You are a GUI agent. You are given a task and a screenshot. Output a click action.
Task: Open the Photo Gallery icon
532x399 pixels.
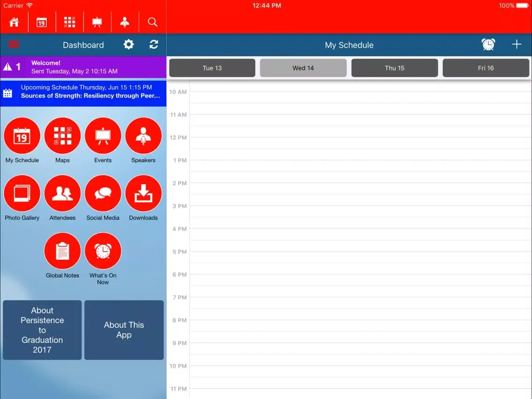coord(22,193)
